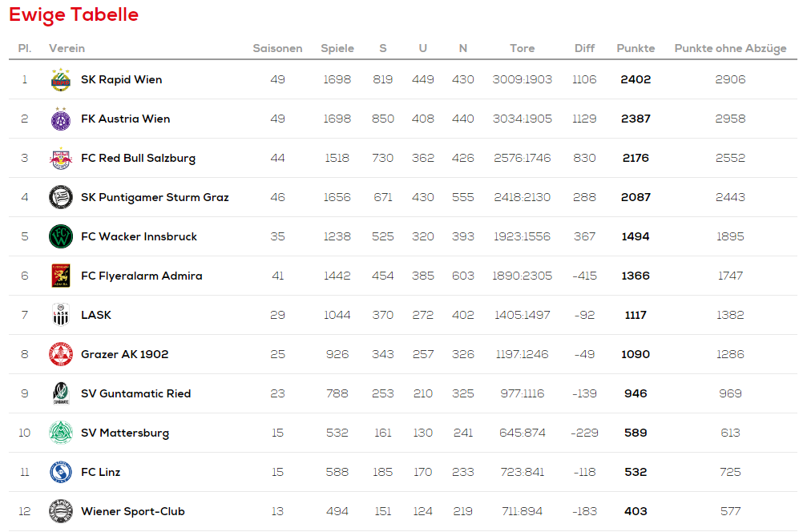The height and width of the screenshot is (532, 803).
Task: Click the SK Rapid Wien club crest
Action: [60, 79]
